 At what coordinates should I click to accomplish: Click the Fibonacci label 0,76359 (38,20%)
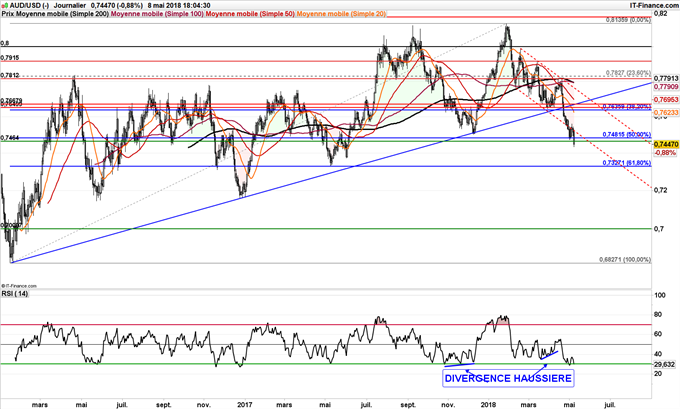point(627,107)
